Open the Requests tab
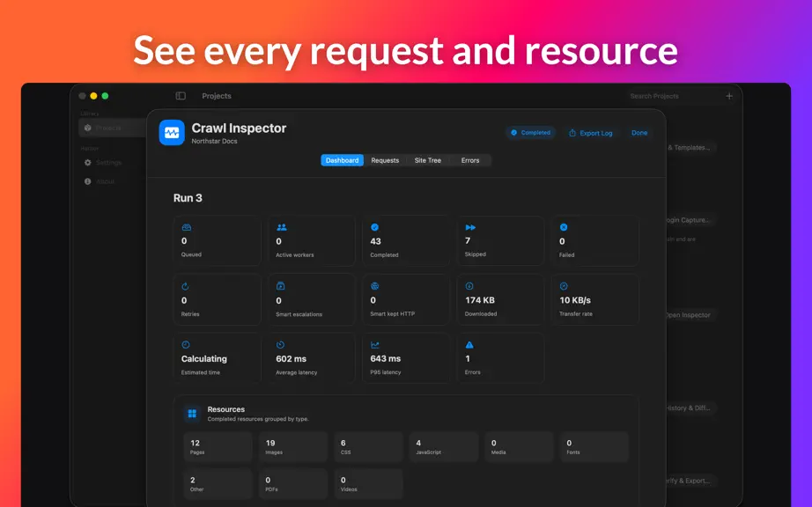Screen dimensions: 812x507 (385, 160)
